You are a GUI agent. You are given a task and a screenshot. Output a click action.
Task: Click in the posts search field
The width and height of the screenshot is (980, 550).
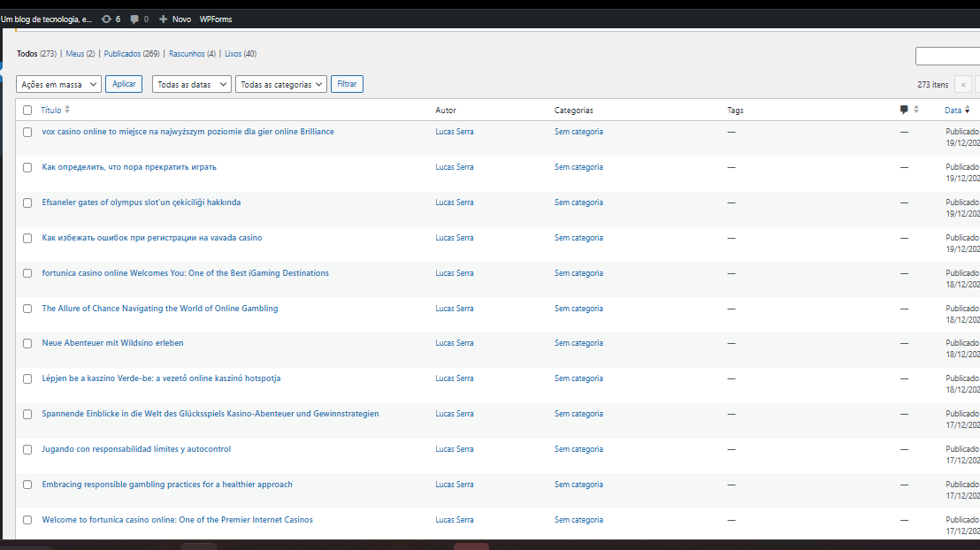click(947, 57)
